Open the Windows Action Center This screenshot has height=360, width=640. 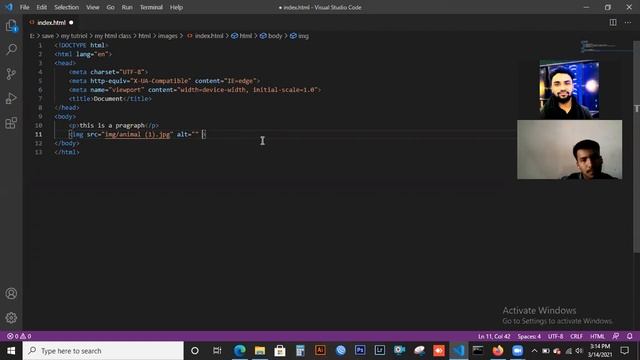tap(624, 351)
